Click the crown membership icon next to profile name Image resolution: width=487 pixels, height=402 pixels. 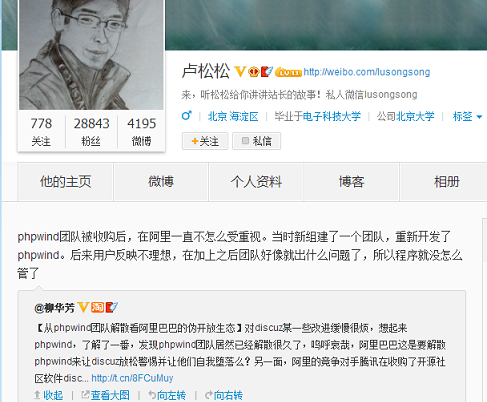pyautogui.click(x=254, y=72)
